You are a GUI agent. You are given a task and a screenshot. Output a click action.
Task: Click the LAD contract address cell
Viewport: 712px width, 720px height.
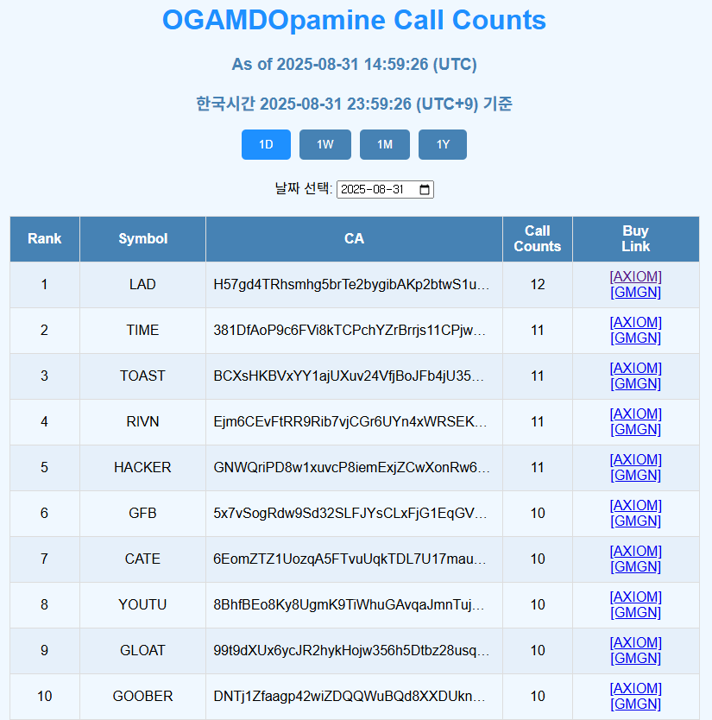(x=352, y=285)
